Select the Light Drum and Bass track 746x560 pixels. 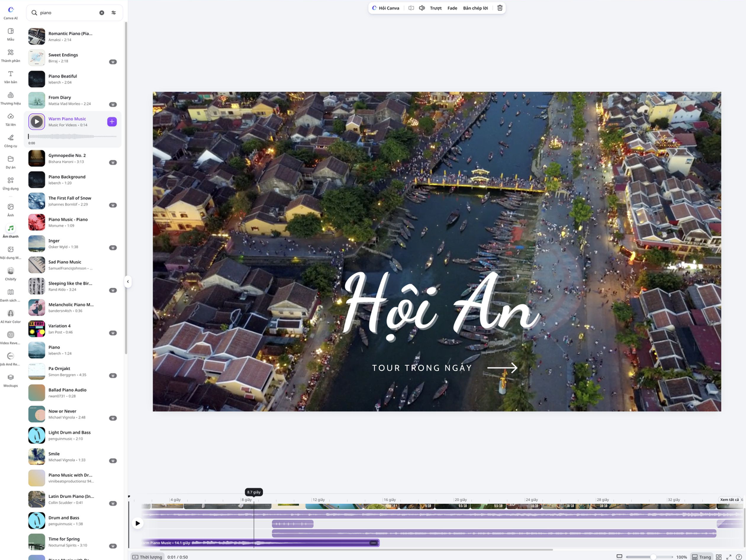point(72,435)
